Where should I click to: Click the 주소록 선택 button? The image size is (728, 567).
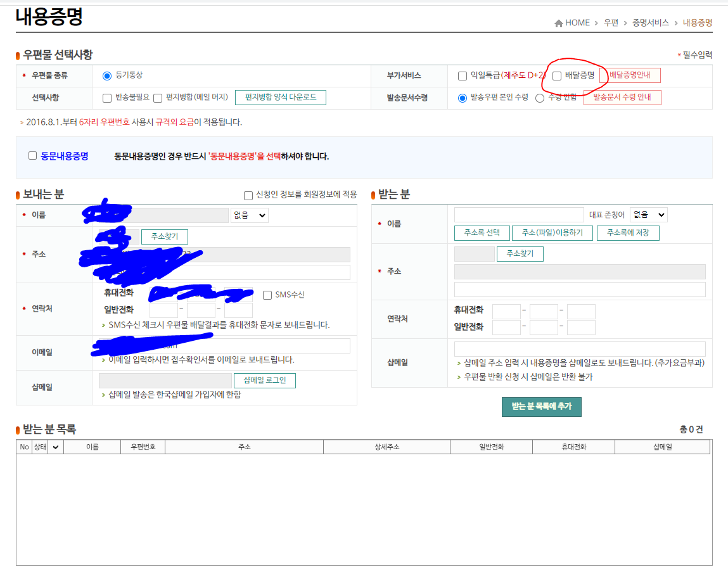click(482, 233)
